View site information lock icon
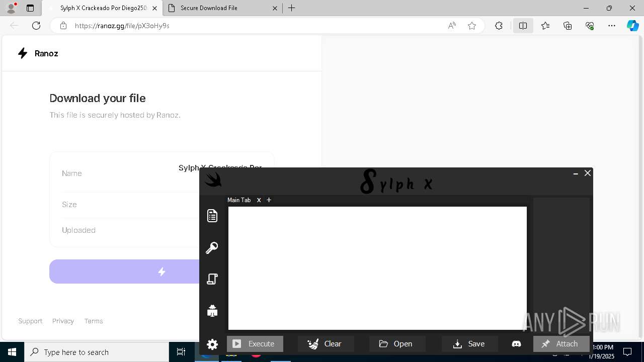This screenshot has height=362, width=644. coord(63,26)
